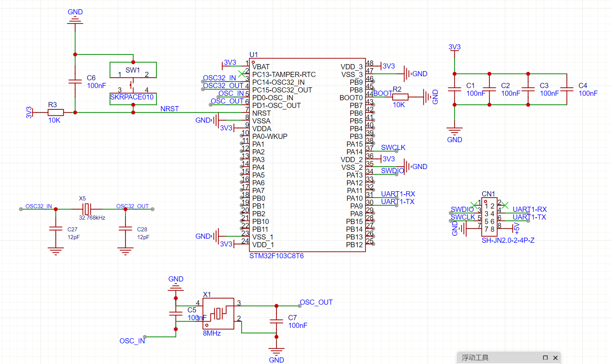Select the 3V3 label left of R3
Viewport: 611px width, 364px height.
coord(29,112)
